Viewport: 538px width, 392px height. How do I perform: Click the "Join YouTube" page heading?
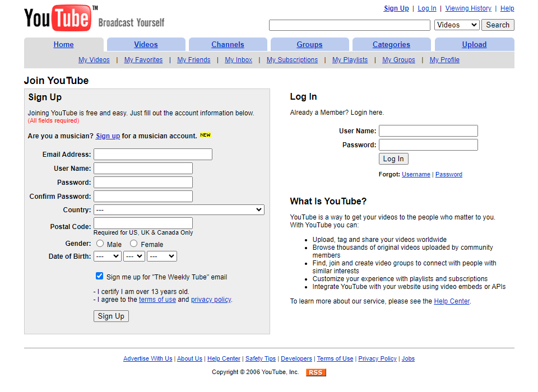(x=56, y=81)
